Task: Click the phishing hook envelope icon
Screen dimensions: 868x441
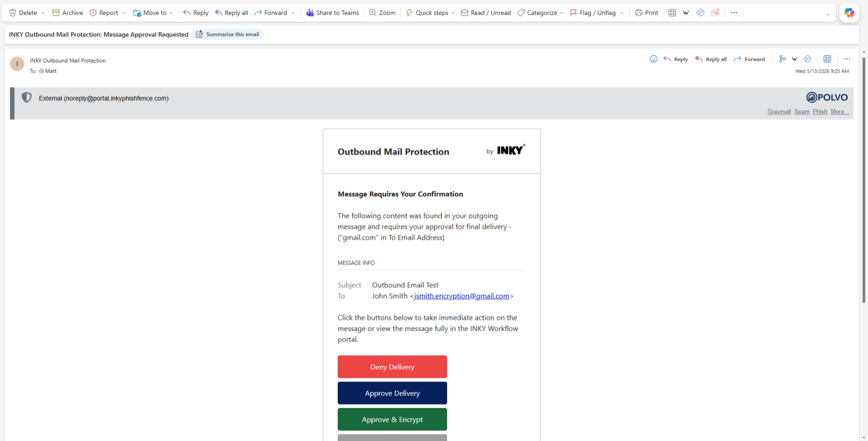Action: tap(715, 13)
